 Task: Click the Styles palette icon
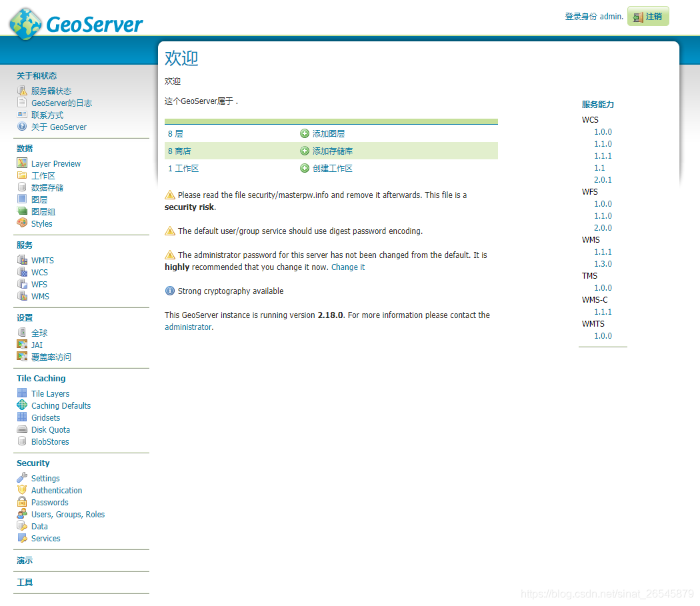click(x=22, y=223)
